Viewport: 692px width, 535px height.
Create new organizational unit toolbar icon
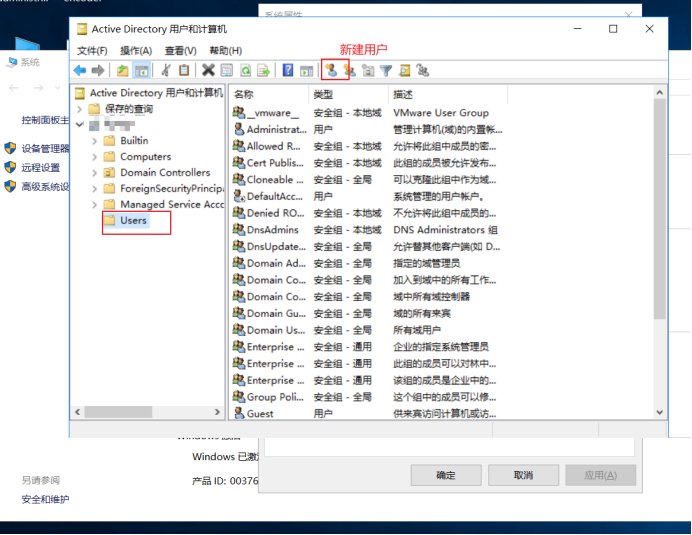coord(368,70)
